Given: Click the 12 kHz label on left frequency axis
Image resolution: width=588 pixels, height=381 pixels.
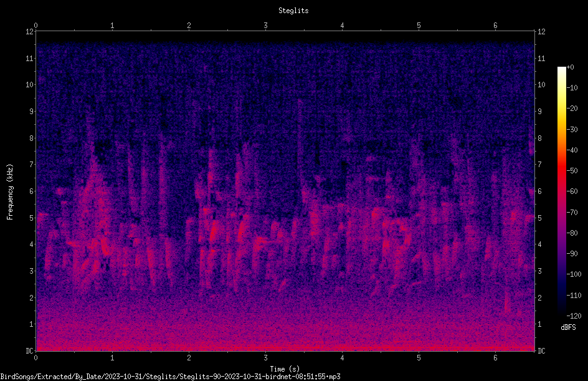Looking at the screenshot, I should (x=30, y=32).
